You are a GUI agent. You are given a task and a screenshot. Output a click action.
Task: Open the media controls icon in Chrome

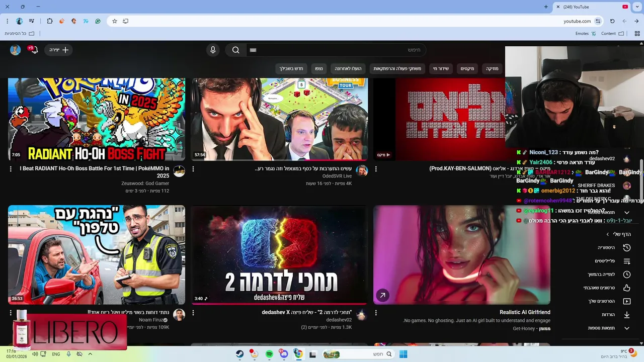click(32, 21)
